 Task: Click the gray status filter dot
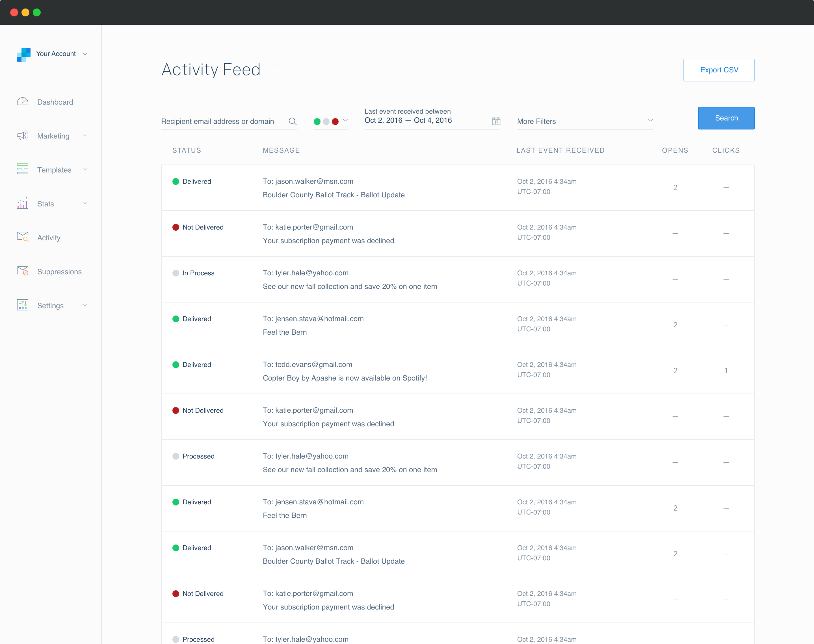[x=326, y=121]
